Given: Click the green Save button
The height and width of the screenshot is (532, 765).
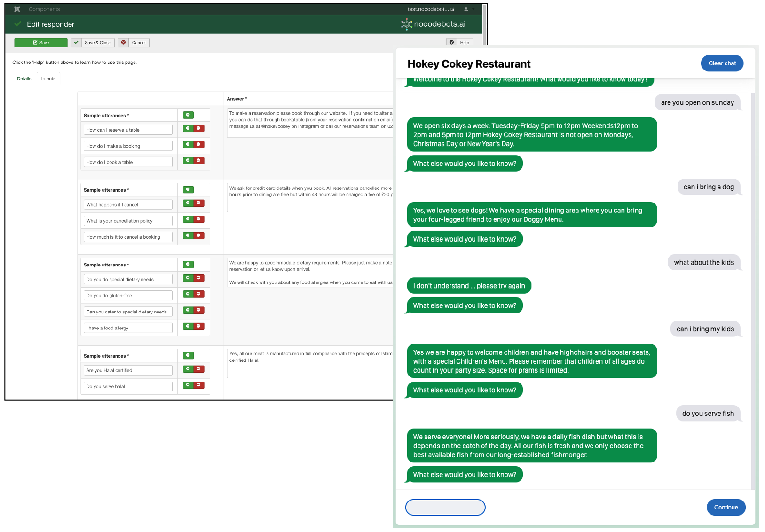Looking at the screenshot, I should point(41,43).
